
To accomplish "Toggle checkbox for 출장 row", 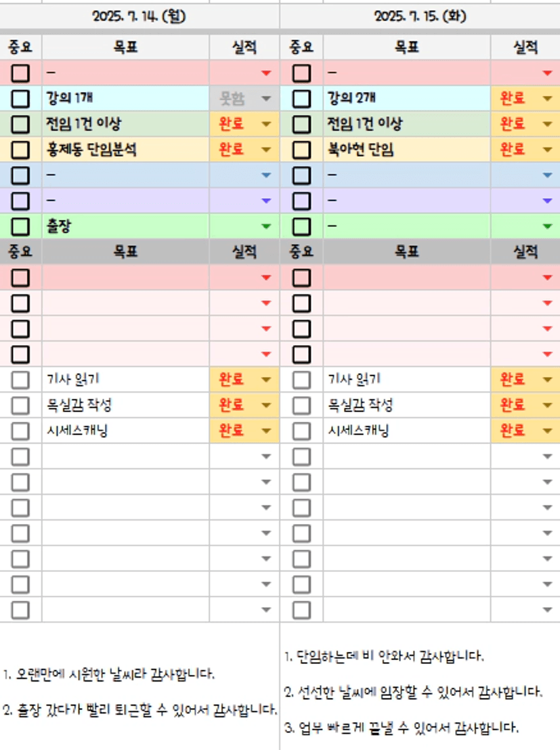I will [x=20, y=226].
